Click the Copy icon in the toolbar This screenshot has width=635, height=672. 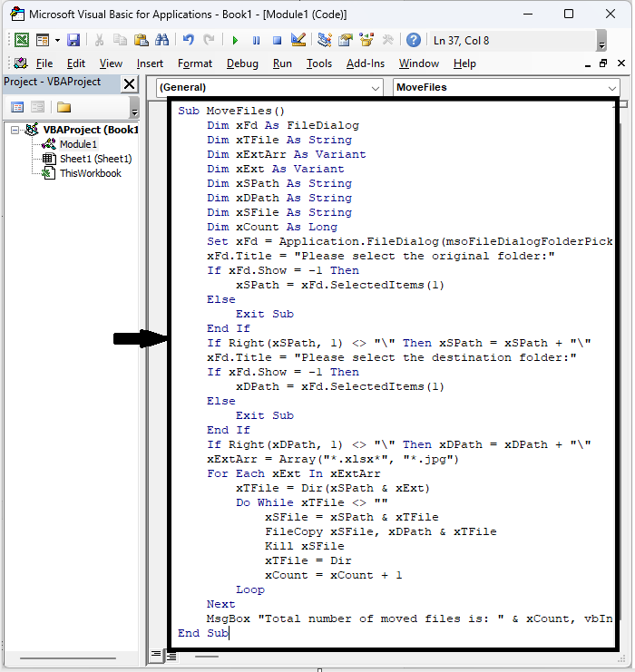point(120,40)
